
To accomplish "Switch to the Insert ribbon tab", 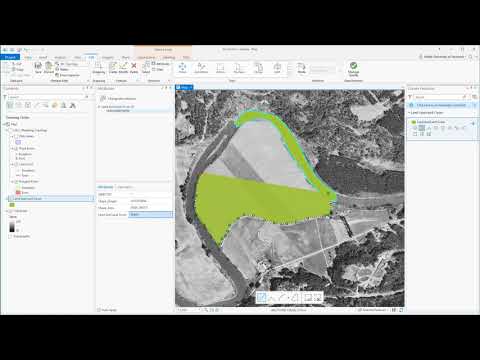I will pos(43,57).
